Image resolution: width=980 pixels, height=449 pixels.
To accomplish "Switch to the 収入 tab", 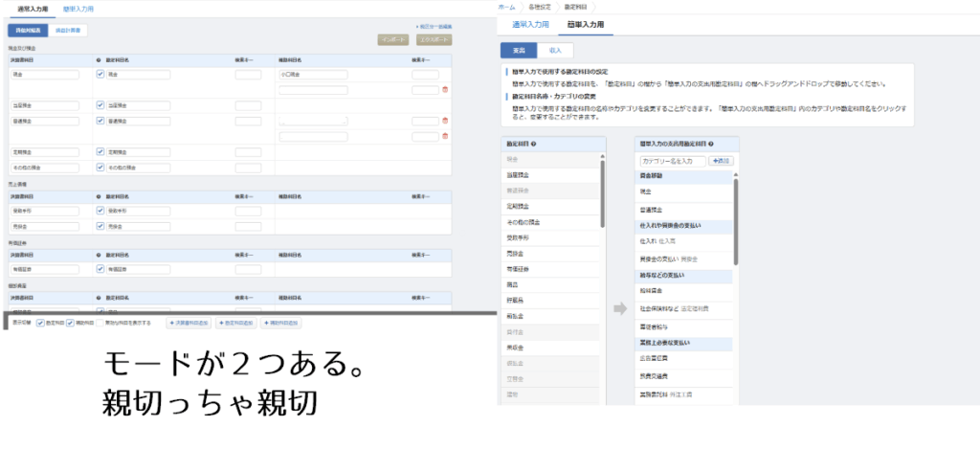I will (x=554, y=49).
